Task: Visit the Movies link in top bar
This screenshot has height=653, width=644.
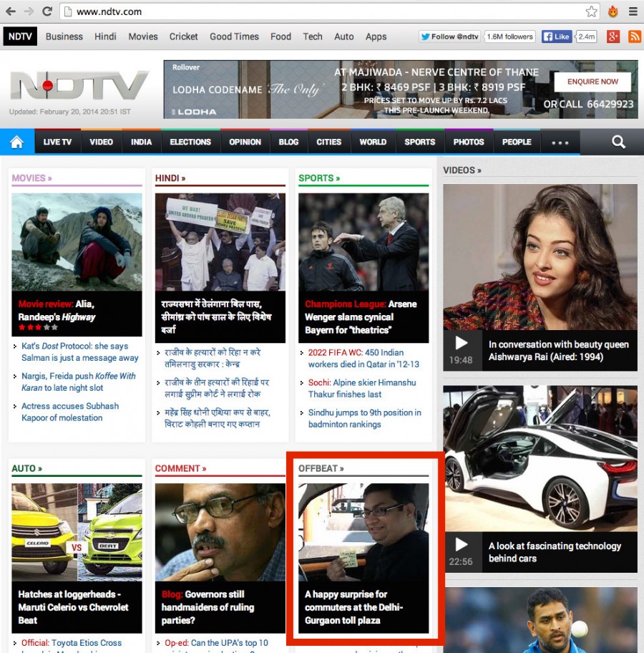Action: click(143, 37)
